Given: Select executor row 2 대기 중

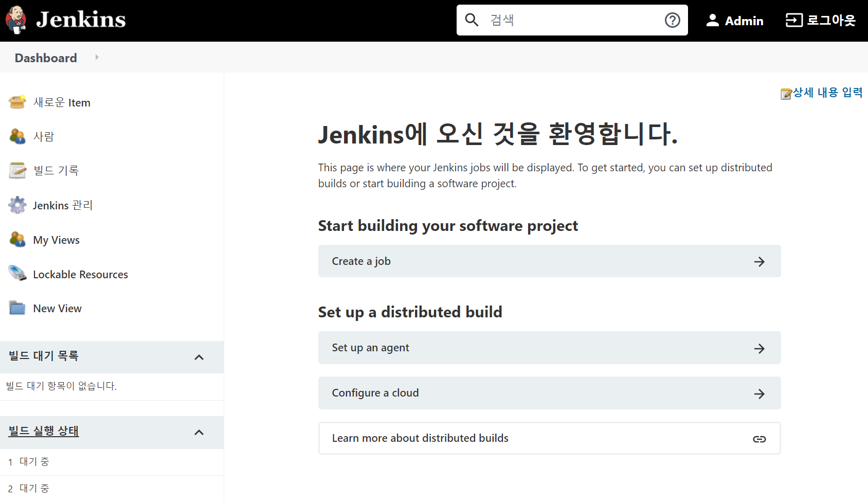Looking at the screenshot, I should [x=112, y=489].
